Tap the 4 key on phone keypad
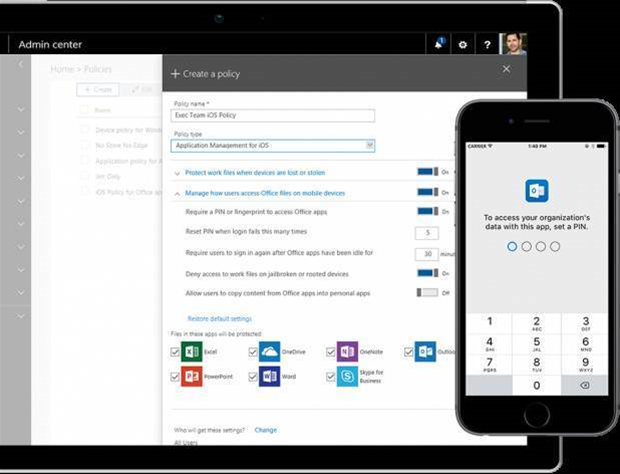Screen dimensions: 620x474 (x=490, y=344)
